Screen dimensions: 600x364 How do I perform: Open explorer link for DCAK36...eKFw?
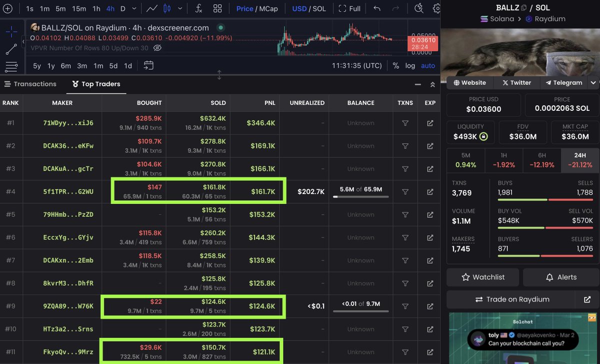point(430,146)
